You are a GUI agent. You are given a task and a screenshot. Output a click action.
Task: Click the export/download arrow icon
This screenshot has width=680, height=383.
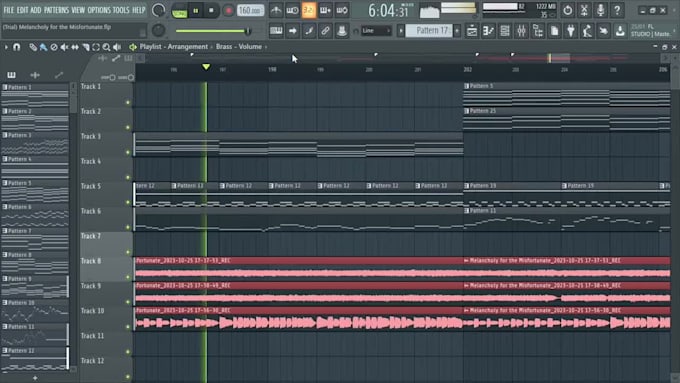[x=620, y=31]
